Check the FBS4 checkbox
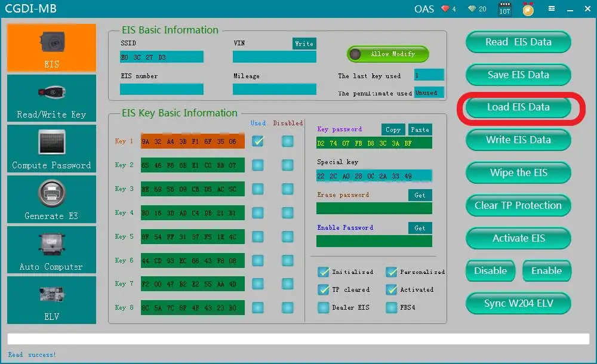 click(x=392, y=307)
